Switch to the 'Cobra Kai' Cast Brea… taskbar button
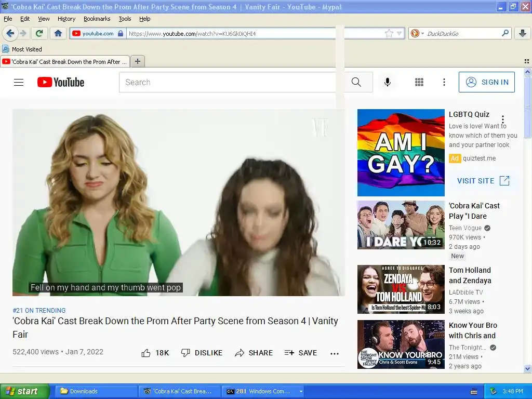This screenshot has height=399, width=532. 179,391
